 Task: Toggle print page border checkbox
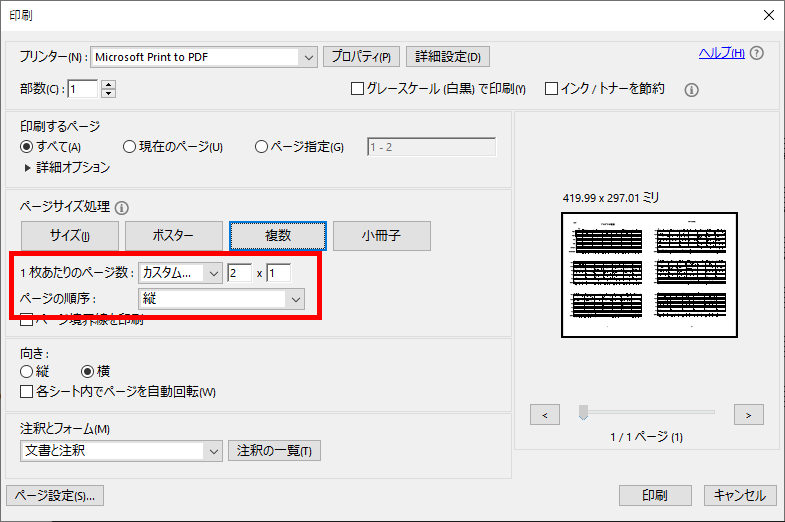coord(27,319)
